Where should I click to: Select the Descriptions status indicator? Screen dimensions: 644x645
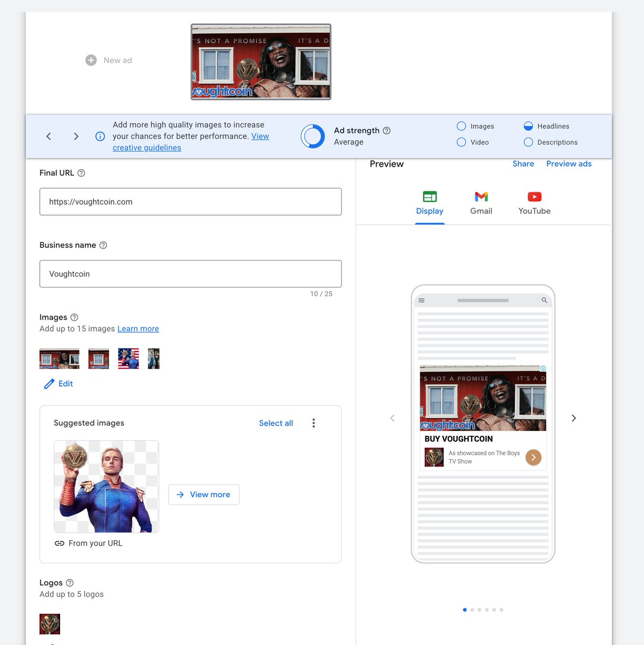pos(529,142)
